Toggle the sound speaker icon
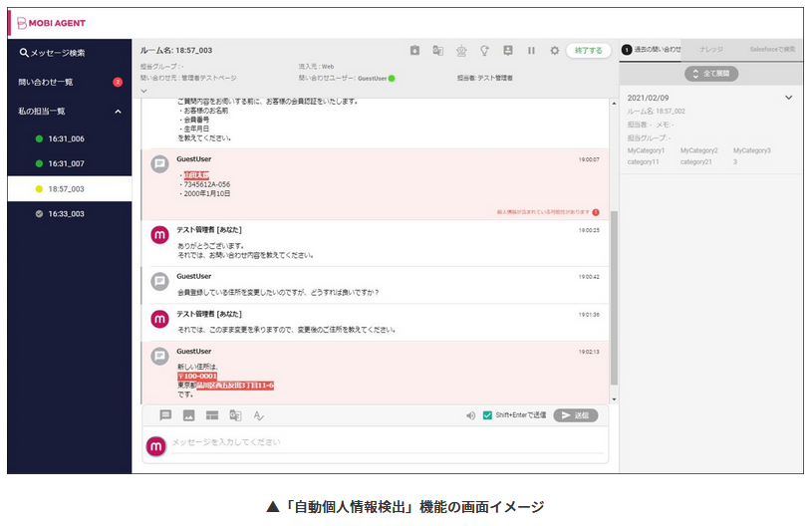 tap(470, 415)
